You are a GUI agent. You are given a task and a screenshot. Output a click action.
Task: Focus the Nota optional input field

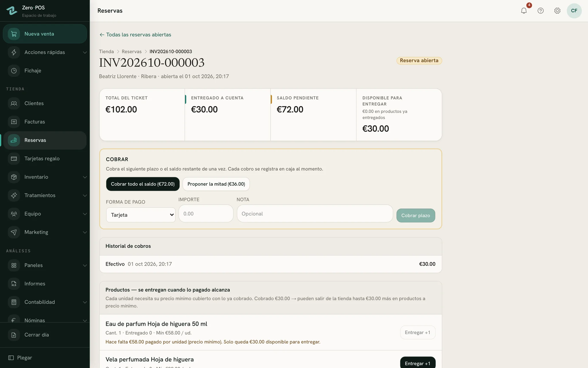315,213
